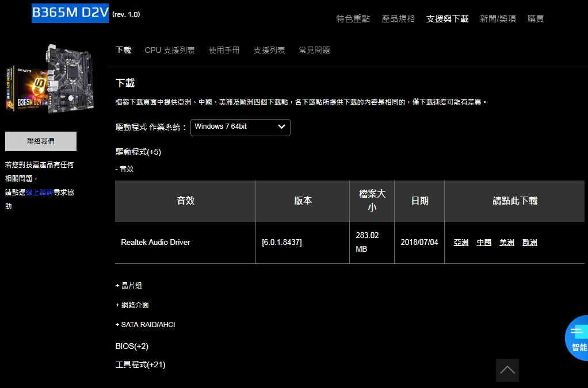The width and height of the screenshot is (588, 388).
Task: Open 特色重點 in top navigation
Action: [x=353, y=19]
